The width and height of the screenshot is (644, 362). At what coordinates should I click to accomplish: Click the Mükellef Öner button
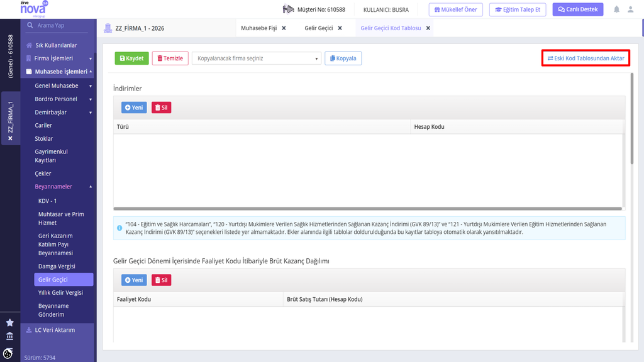[x=455, y=9]
